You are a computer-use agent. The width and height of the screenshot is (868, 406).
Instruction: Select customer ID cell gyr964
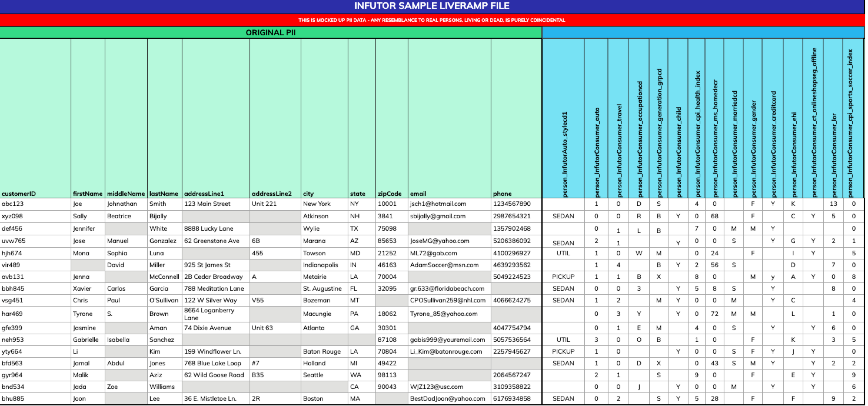click(35, 375)
